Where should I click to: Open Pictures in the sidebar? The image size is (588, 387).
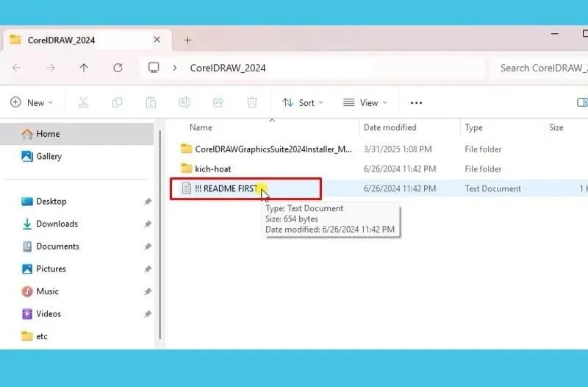51,269
